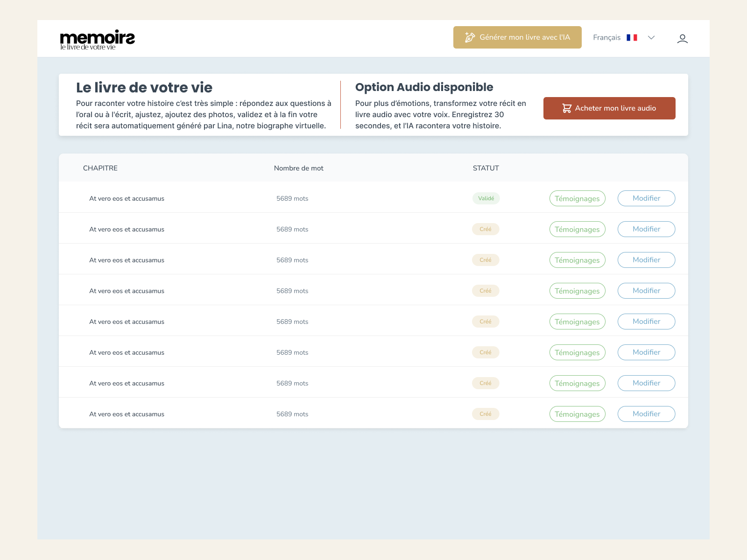Click a Créé status badge

tap(486, 229)
